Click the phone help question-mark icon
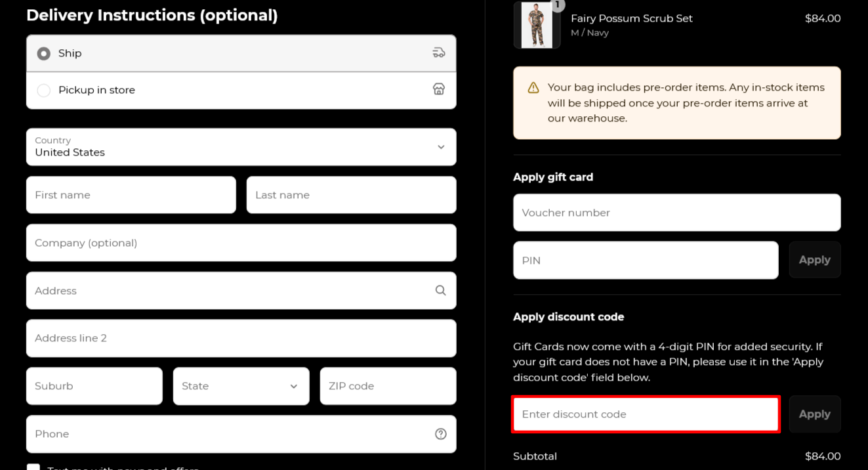This screenshot has height=470, width=868. pos(441,434)
